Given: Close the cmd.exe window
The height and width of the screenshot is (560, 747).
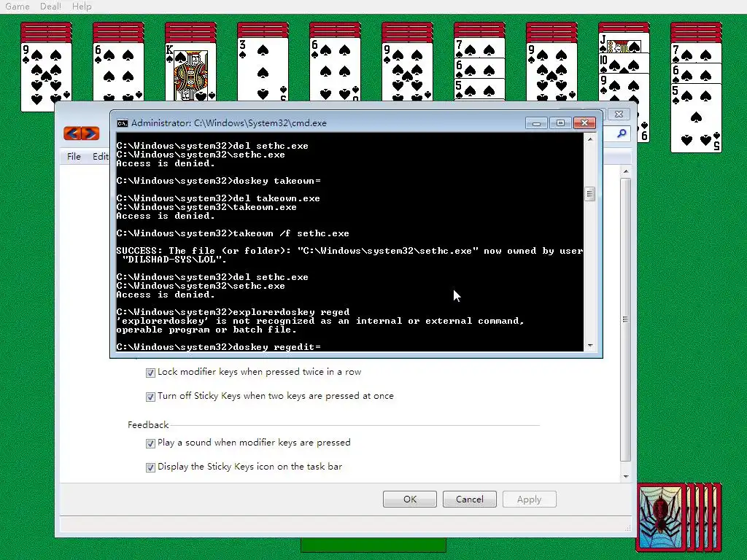Looking at the screenshot, I should pyautogui.click(x=584, y=123).
